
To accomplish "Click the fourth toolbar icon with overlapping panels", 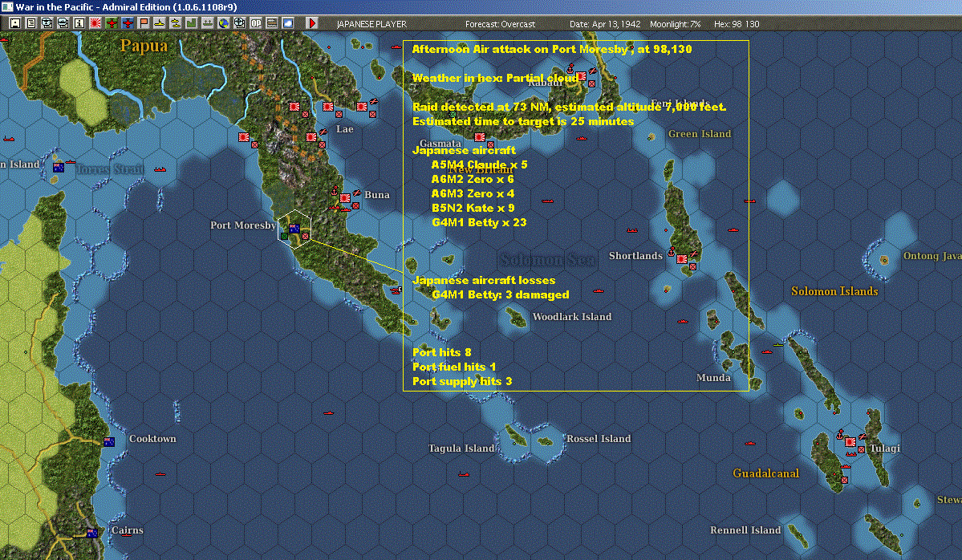I will 63,23.
